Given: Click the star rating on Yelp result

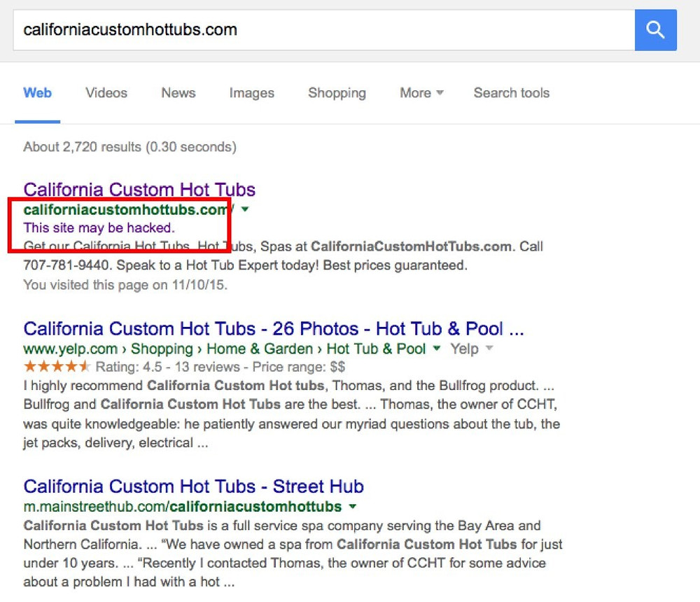Looking at the screenshot, I should pos(57,367).
